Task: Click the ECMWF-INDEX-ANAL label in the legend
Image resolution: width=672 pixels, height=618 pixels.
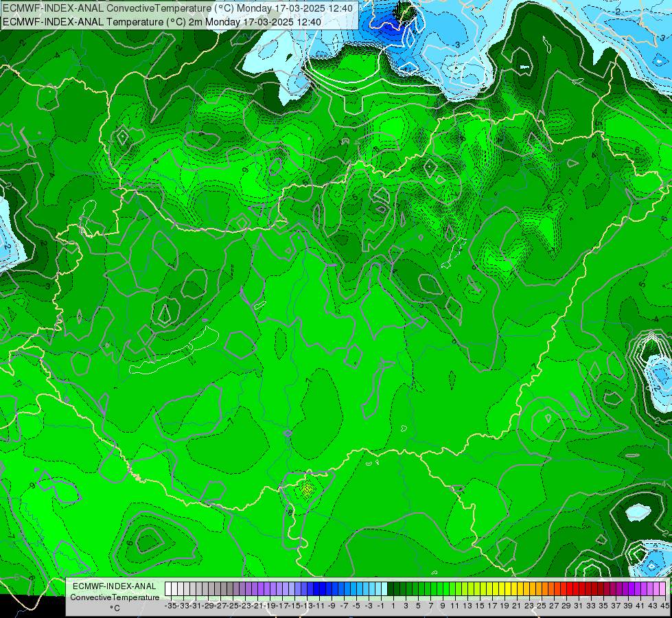Action: 115,586
